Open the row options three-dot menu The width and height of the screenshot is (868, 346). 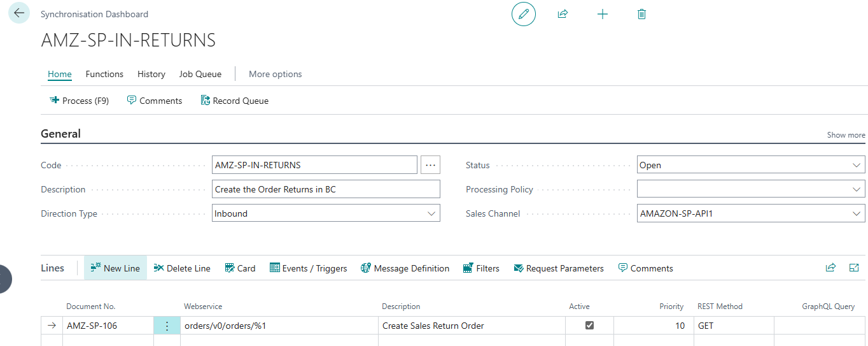click(x=167, y=326)
